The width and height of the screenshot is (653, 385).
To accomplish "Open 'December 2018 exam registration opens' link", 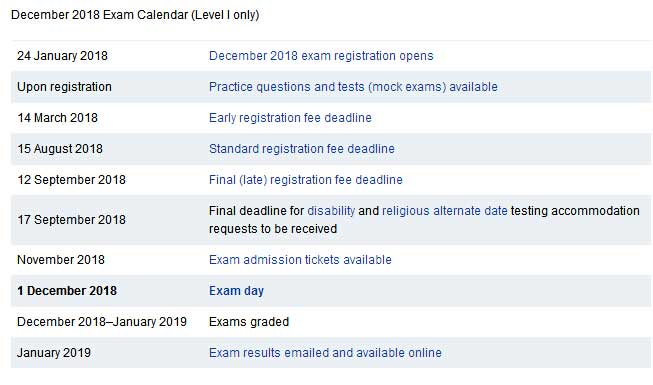I will point(321,56).
